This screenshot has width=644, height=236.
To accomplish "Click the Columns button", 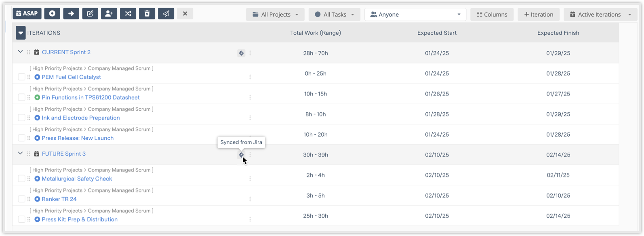I will 492,15.
